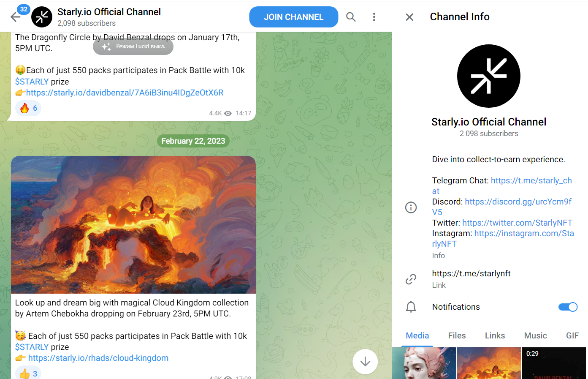This screenshot has height=379, width=588.
Task: Join the Starly.io channel
Action: click(294, 17)
